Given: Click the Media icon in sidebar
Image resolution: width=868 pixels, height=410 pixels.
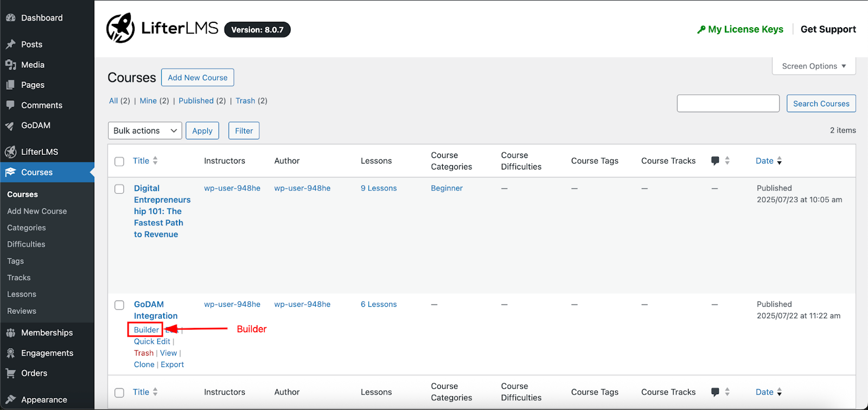Looking at the screenshot, I should 10,65.
